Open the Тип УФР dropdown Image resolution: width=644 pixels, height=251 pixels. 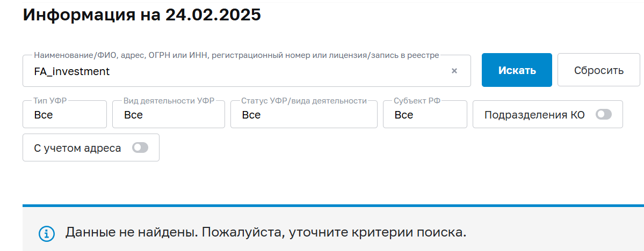pos(64,115)
